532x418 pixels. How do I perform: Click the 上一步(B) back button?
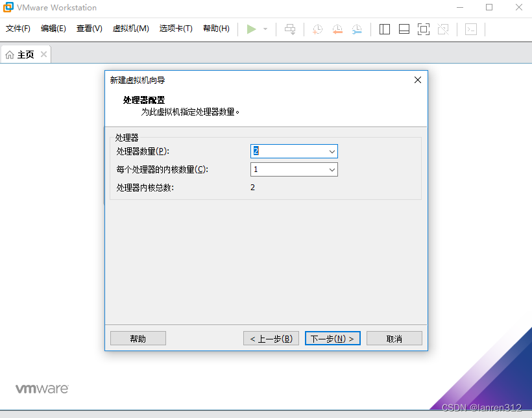click(x=271, y=339)
